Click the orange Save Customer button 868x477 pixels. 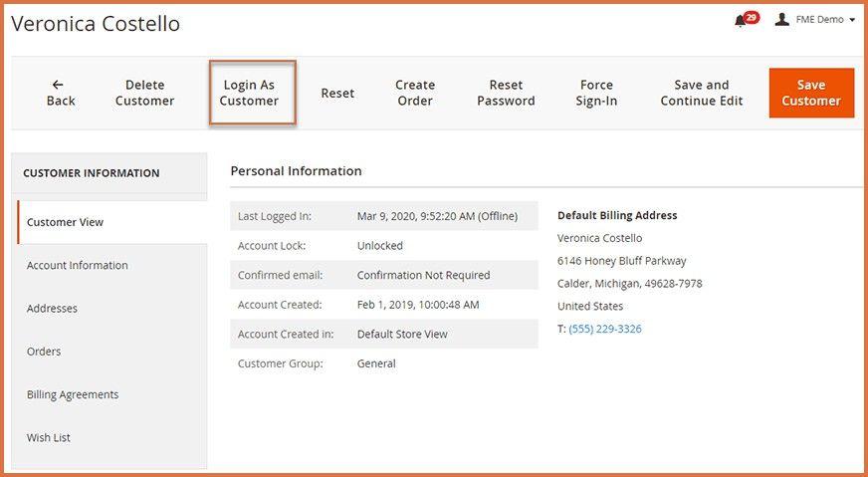point(810,93)
